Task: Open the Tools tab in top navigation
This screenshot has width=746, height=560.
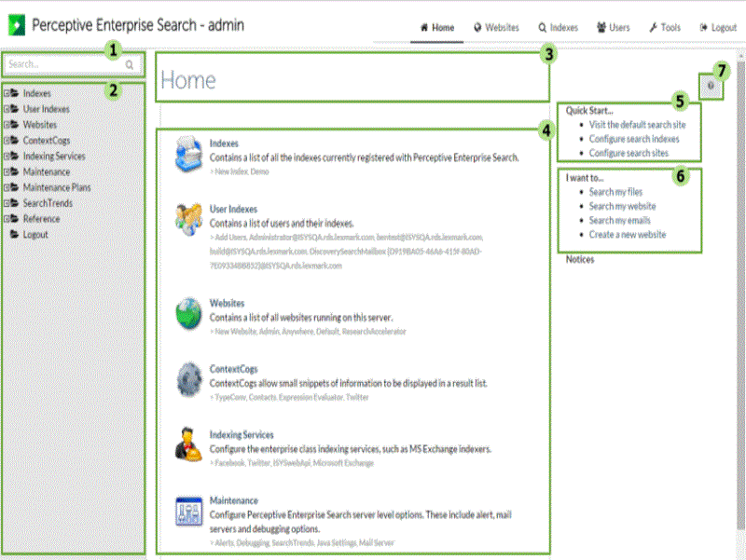Action: click(x=665, y=28)
